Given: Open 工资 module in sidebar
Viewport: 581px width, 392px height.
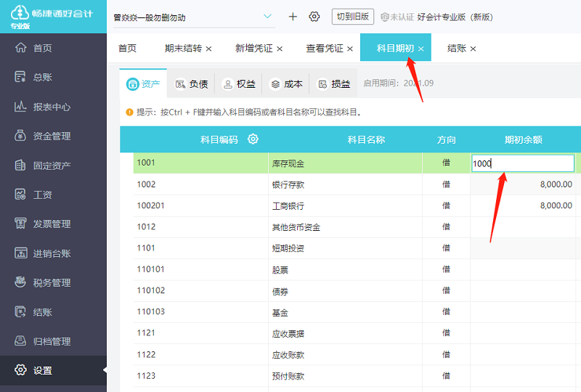Looking at the screenshot, I should (53, 195).
